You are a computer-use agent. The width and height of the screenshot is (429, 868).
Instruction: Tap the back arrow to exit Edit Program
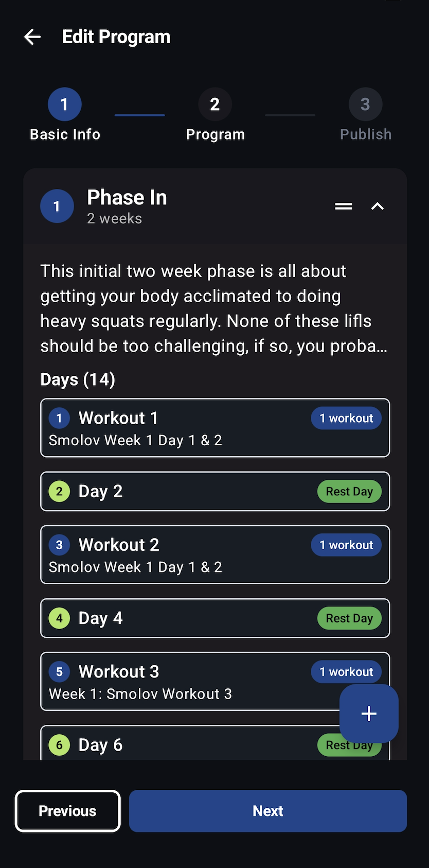32,37
